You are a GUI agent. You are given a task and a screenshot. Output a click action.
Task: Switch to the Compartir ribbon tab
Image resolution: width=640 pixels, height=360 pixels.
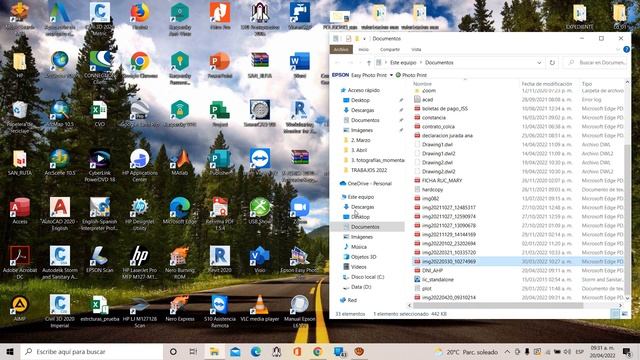coord(390,49)
